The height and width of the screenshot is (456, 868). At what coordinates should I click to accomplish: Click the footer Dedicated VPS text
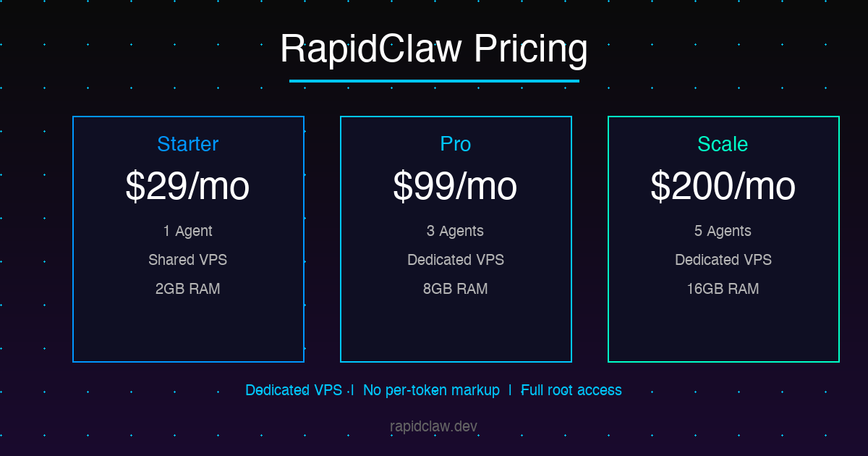[294, 390]
